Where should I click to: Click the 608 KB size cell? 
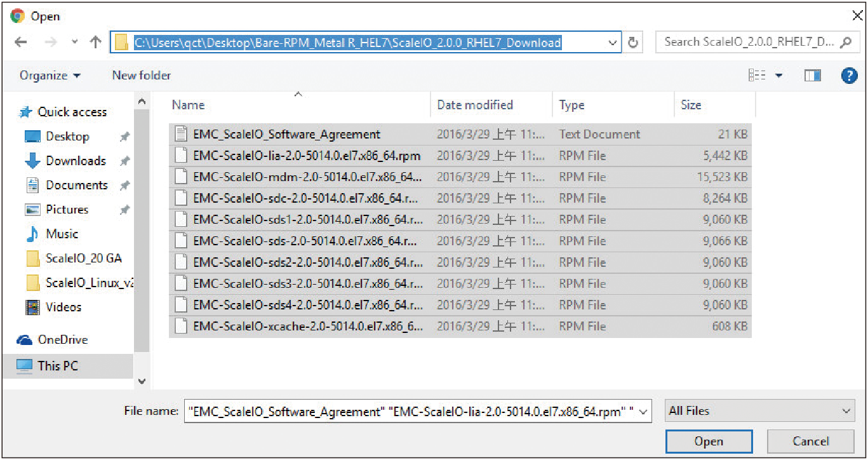(x=731, y=327)
